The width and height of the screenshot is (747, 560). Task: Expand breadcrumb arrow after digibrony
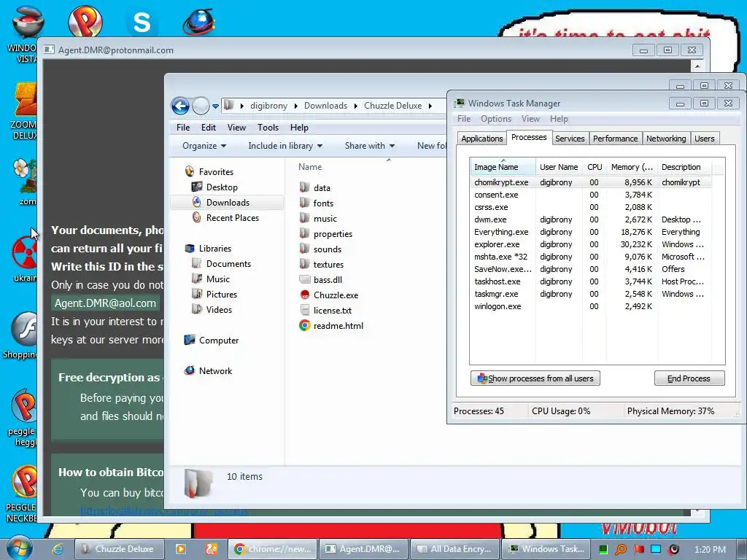click(x=296, y=106)
